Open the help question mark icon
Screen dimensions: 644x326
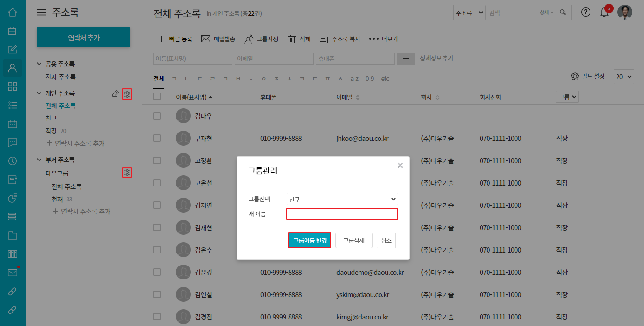[x=586, y=13]
